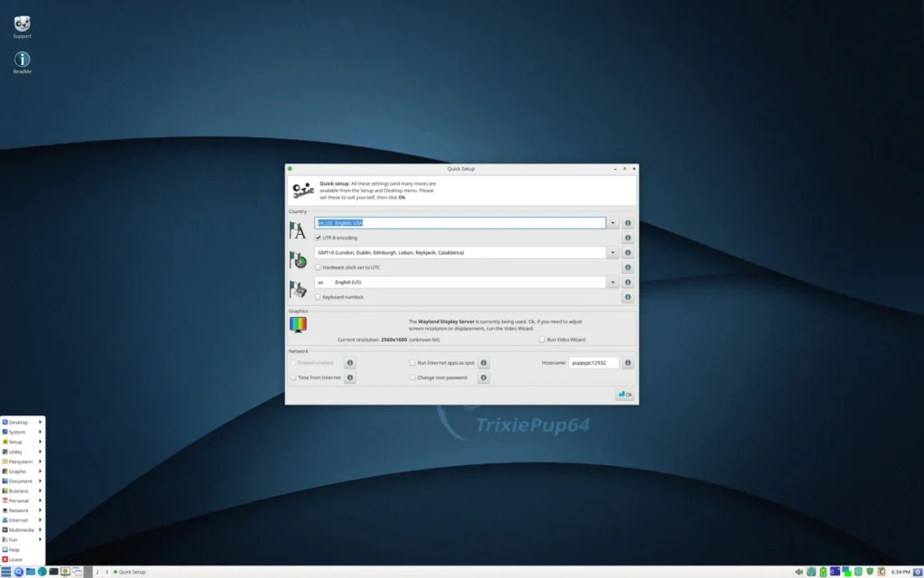Open the keyboard layout dropdown

tap(613, 282)
